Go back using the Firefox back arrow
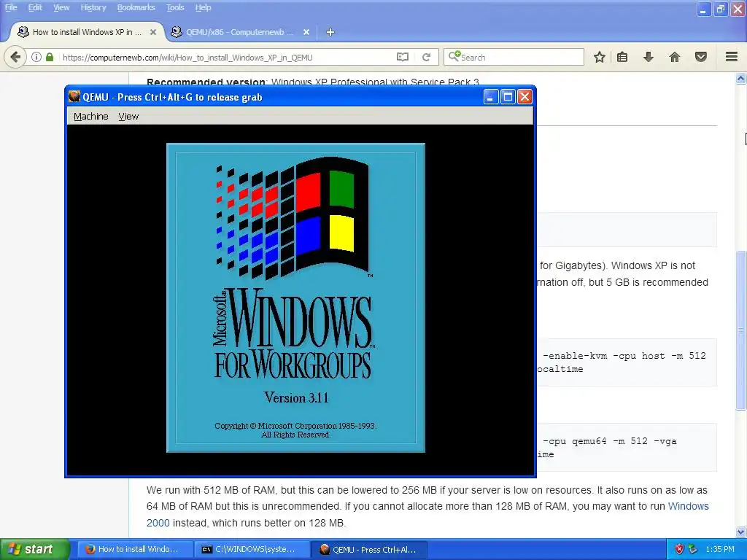The height and width of the screenshot is (560, 747). point(15,57)
